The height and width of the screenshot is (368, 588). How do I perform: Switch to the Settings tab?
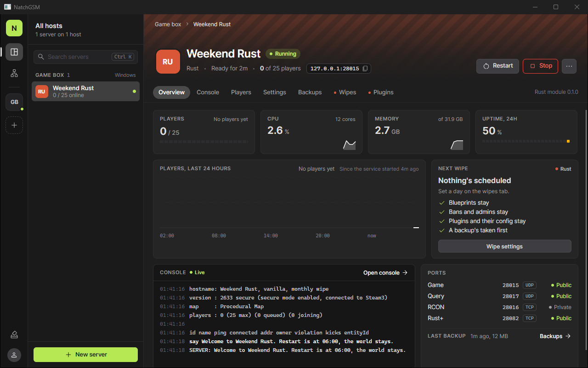pyautogui.click(x=275, y=92)
